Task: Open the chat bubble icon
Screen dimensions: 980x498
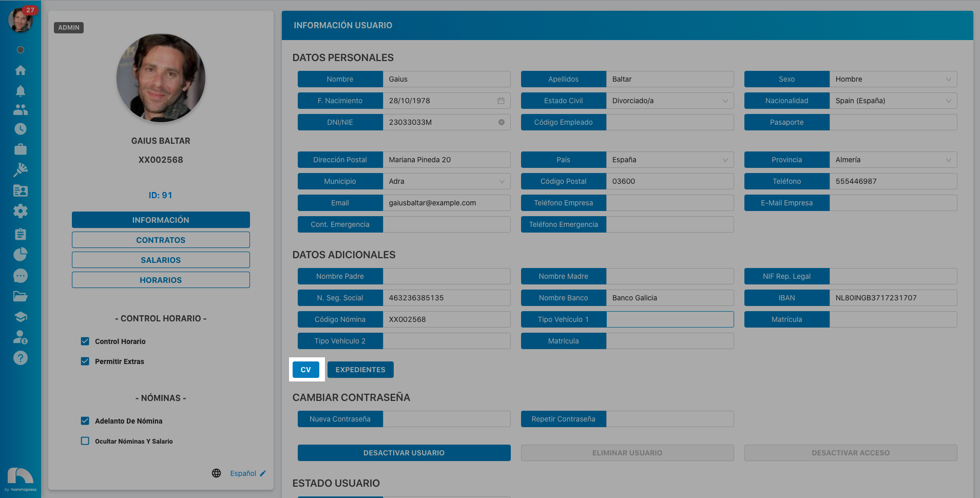Action: click(x=21, y=276)
